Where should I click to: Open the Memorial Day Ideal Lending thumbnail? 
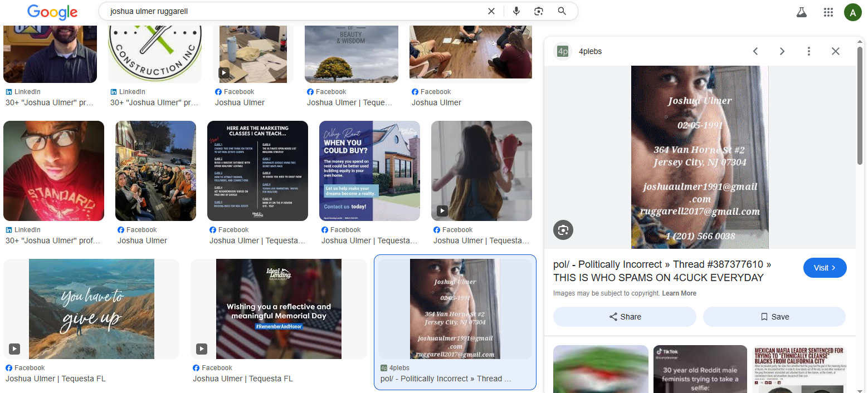(x=279, y=309)
